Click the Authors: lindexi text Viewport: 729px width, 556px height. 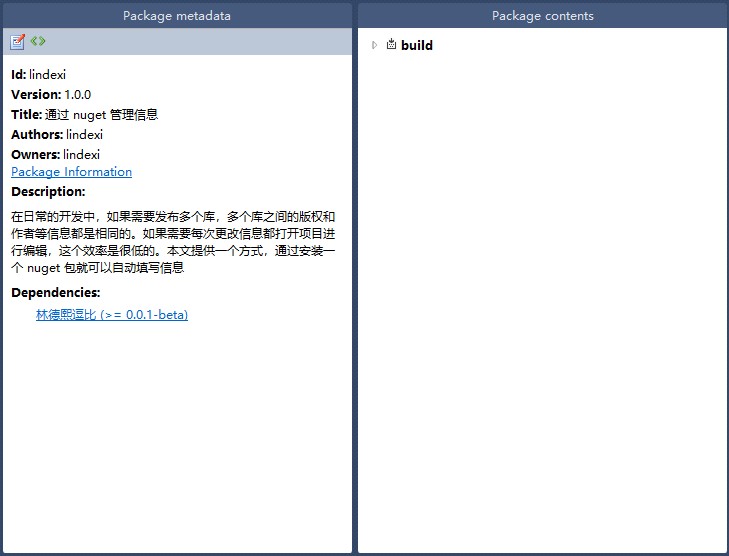coord(57,134)
